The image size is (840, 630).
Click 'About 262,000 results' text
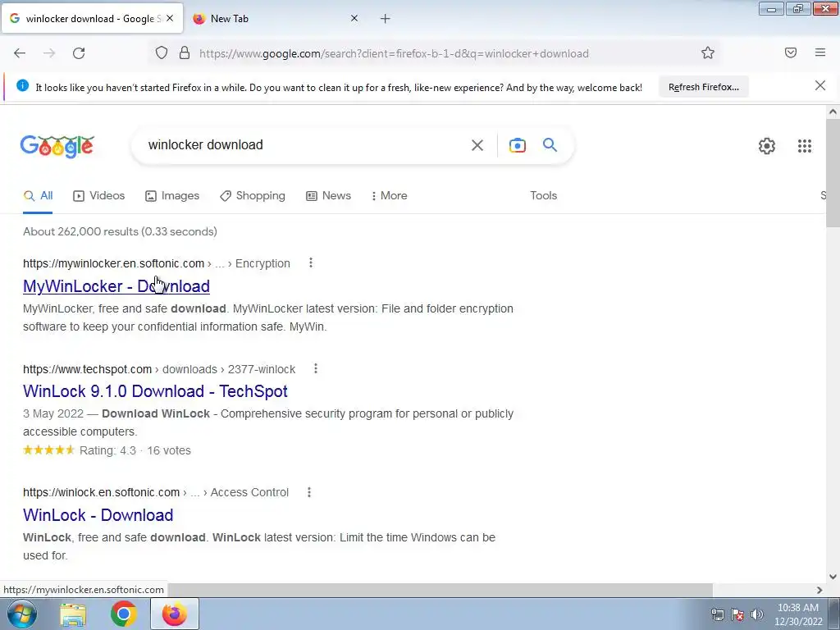point(120,232)
